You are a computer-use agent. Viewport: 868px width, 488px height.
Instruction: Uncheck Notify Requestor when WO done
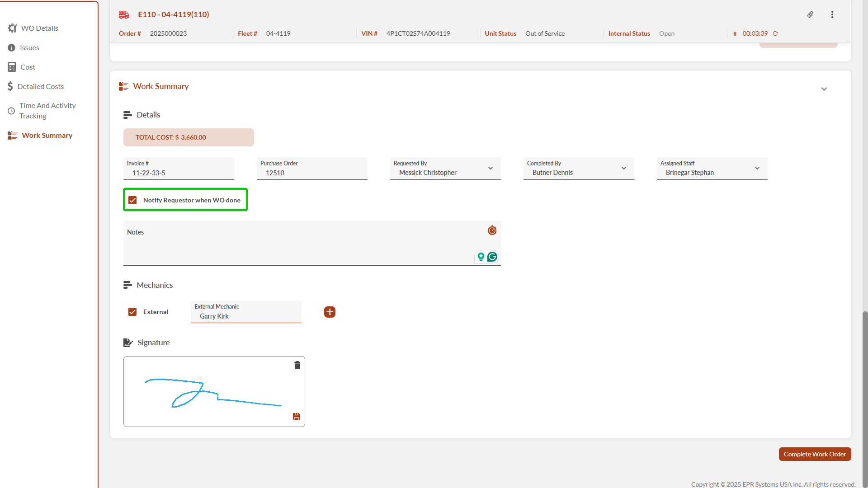point(132,200)
